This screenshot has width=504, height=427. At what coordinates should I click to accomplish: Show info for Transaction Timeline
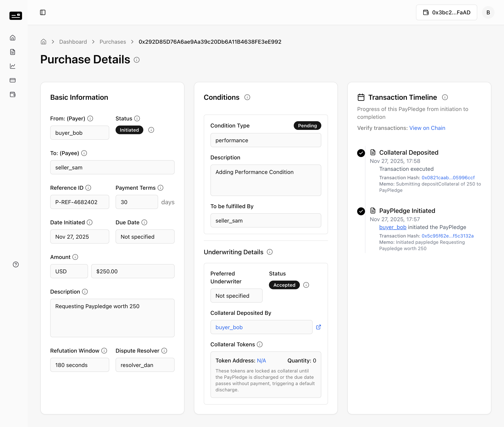coord(445,97)
